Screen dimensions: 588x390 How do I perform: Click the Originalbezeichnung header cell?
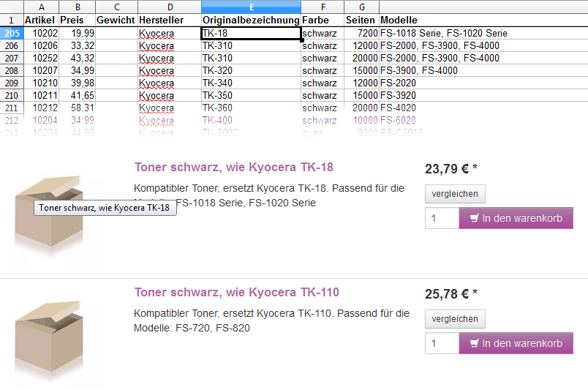pyautogui.click(x=251, y=20)
